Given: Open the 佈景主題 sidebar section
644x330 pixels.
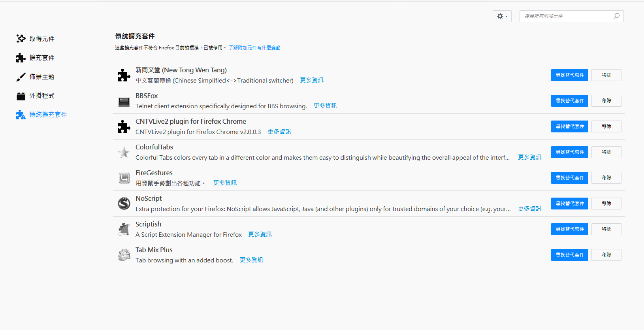Looking at the screenshot, I should (x=41, y=77).
